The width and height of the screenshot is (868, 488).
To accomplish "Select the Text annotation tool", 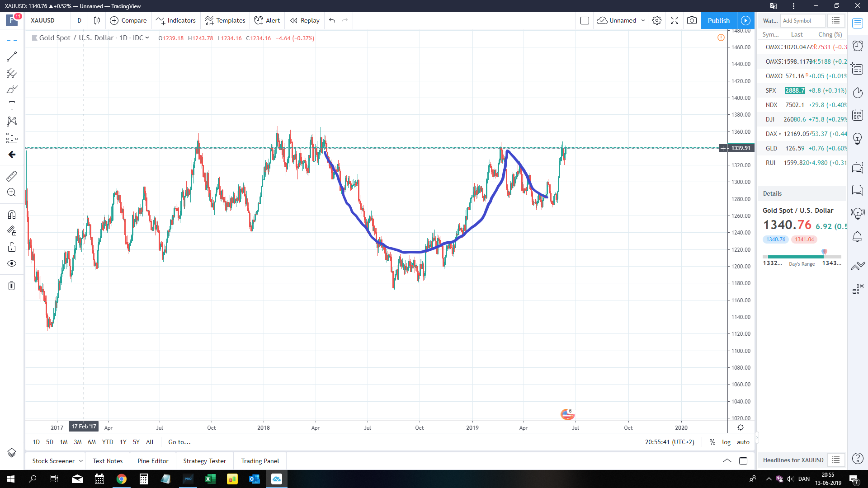I will coord(12,105).
